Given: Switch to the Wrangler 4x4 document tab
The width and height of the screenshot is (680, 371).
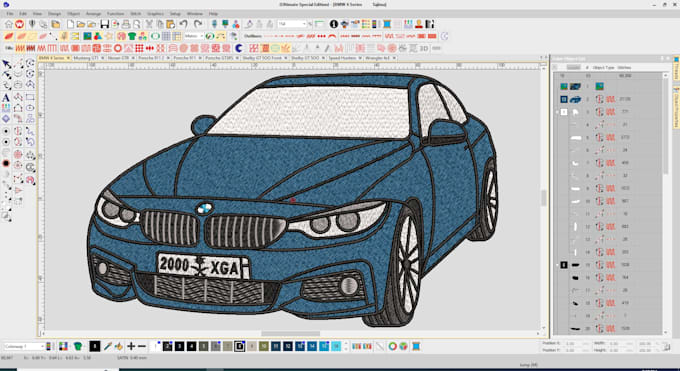Looking at the screenshot, I should (x=378, y=58).
